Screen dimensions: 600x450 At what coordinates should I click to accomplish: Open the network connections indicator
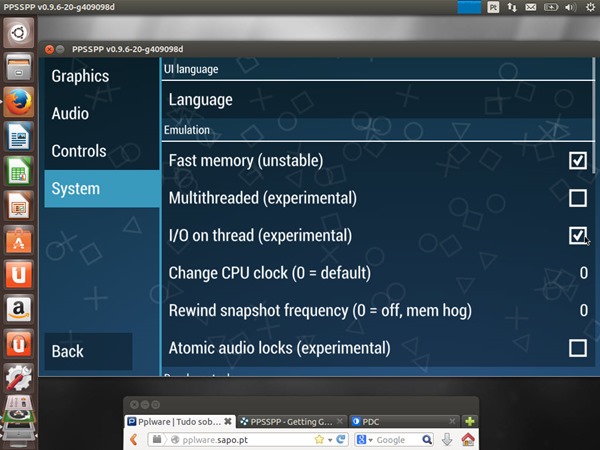pos(512,7)
